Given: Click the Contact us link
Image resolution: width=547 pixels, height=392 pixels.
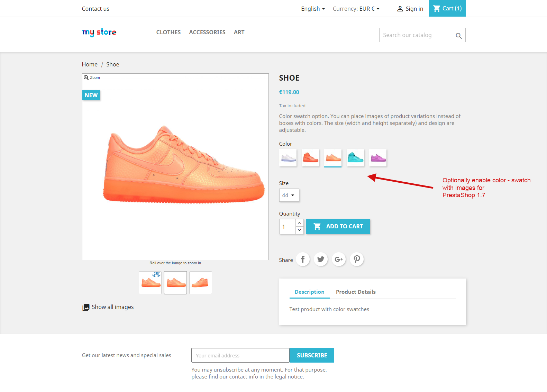Looking at the screenshot, I should point(95,9).
